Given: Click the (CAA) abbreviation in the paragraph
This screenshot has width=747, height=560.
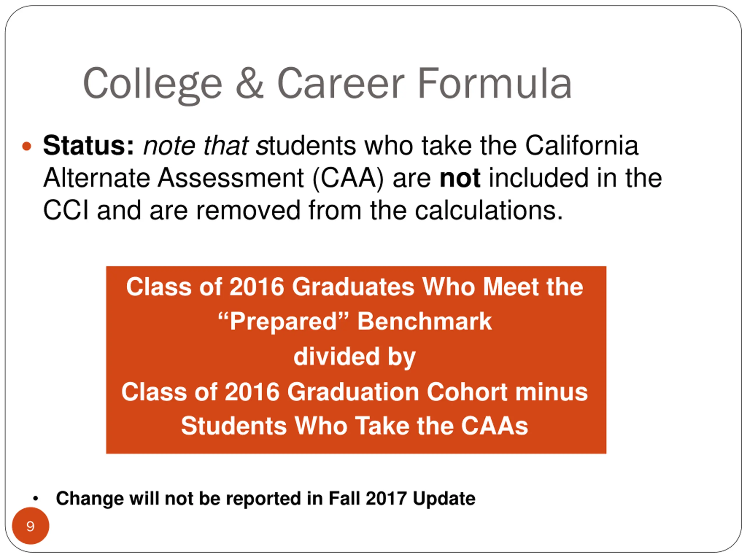Looking at the screenshot, I should [348, 178].
